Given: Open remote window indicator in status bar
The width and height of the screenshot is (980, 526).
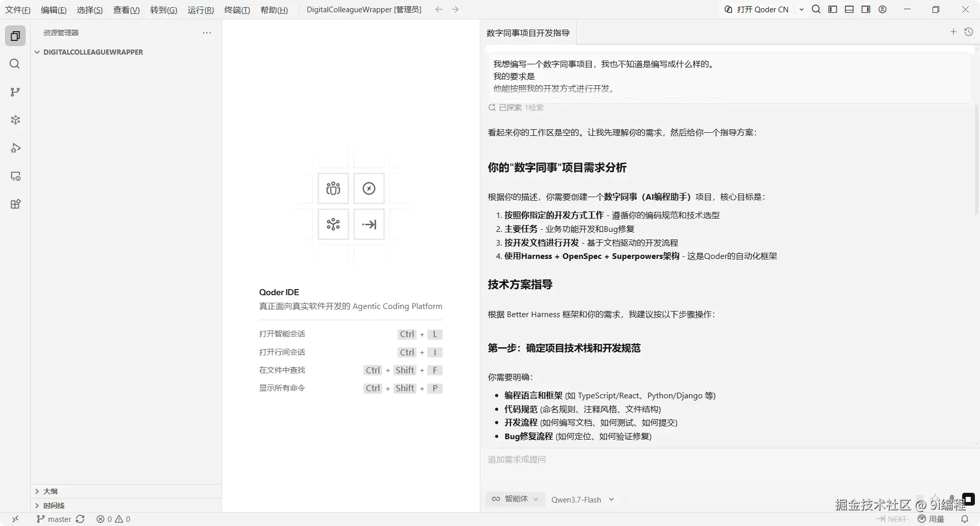Looking at the screenshot, I should point(15,519).
